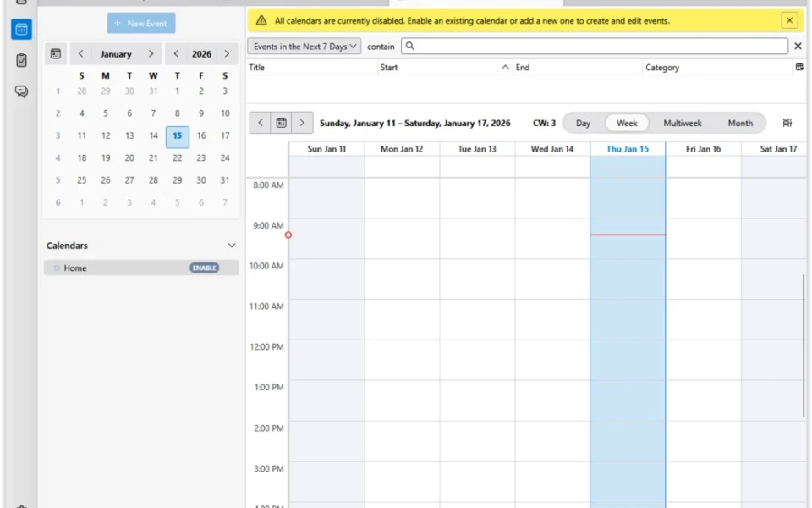Click the mini-calendar go-to-today icon
Screen dimensions: 812x508
[56, 54]
